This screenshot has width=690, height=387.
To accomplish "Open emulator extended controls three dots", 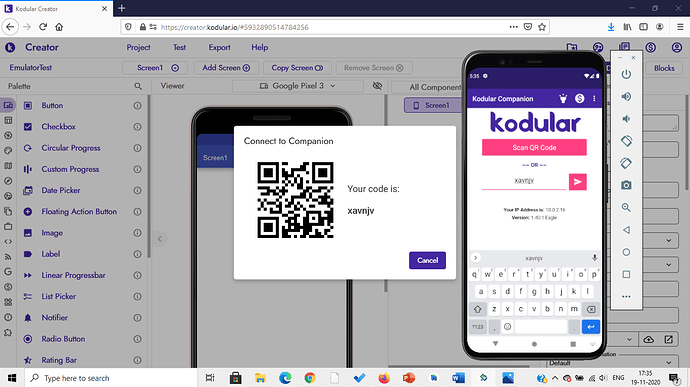I will pos(626,297).
